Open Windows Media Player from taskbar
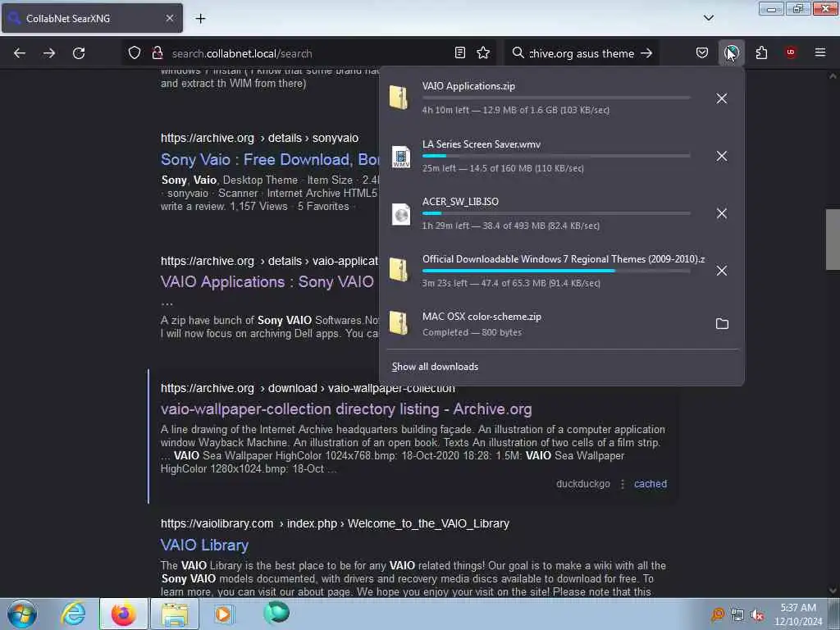840x630 pixels. (x=223, y=614)
